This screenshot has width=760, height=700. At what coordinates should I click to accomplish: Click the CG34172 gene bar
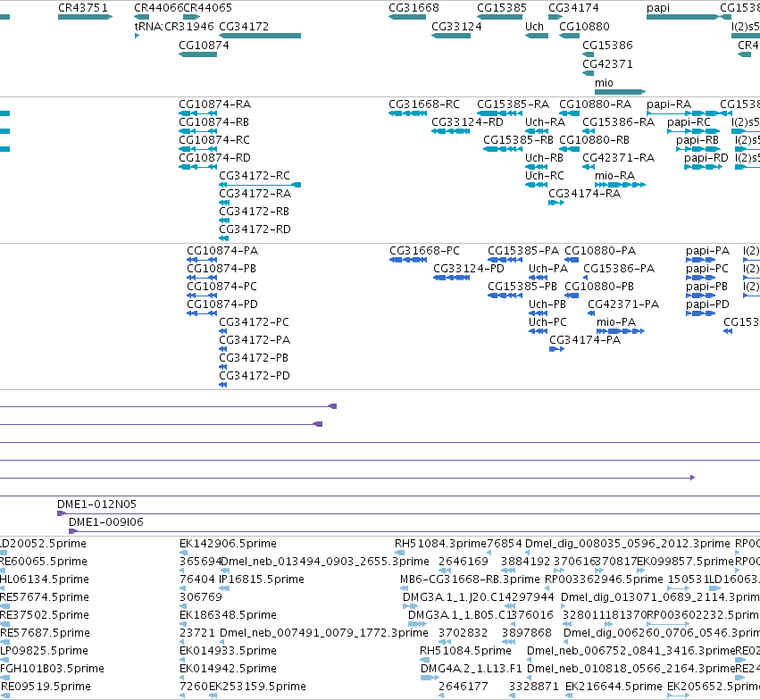(260, 36)
